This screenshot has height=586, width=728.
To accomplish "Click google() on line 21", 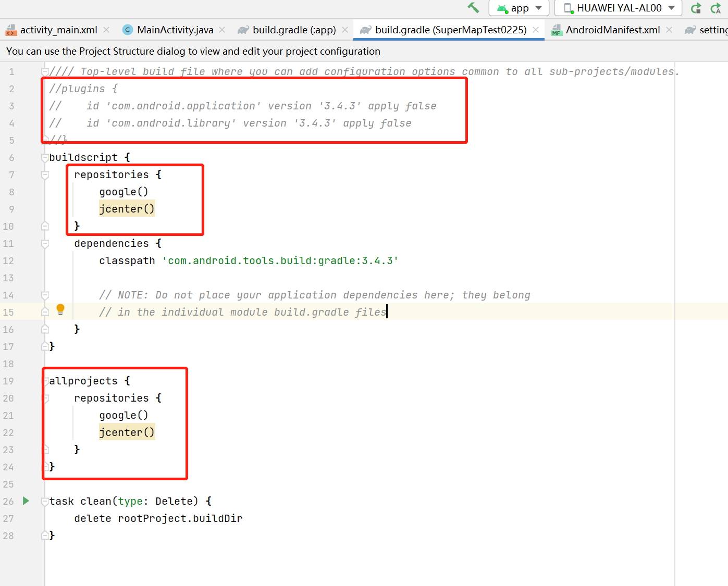I will point(124,415).
